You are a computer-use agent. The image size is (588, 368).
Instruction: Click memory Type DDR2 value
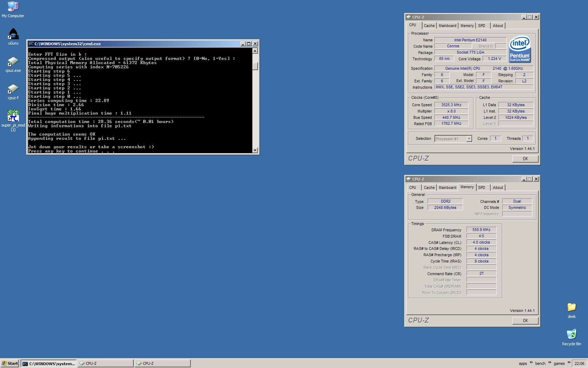(x=445, y=201)
